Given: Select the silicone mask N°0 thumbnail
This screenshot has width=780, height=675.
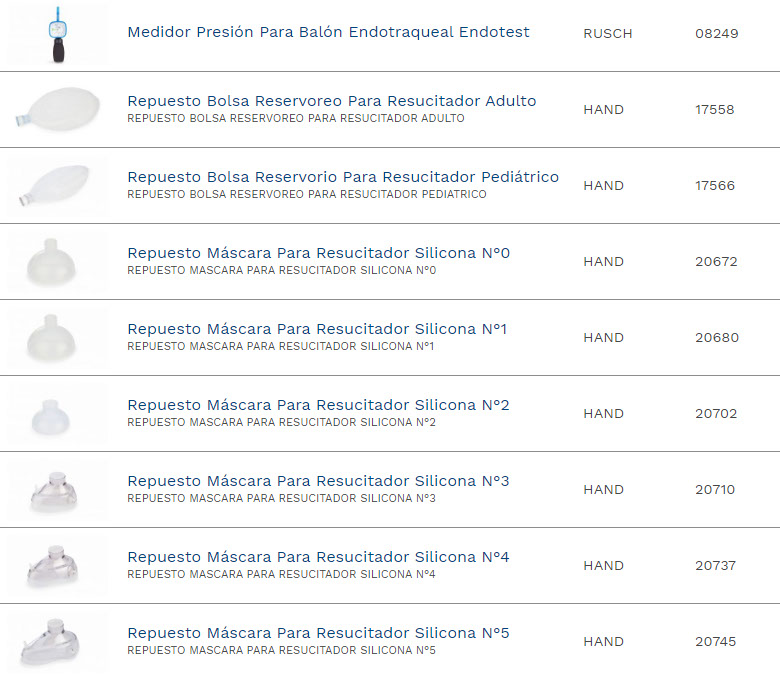Looking at the screenshot, I should (x=56, y=261).
